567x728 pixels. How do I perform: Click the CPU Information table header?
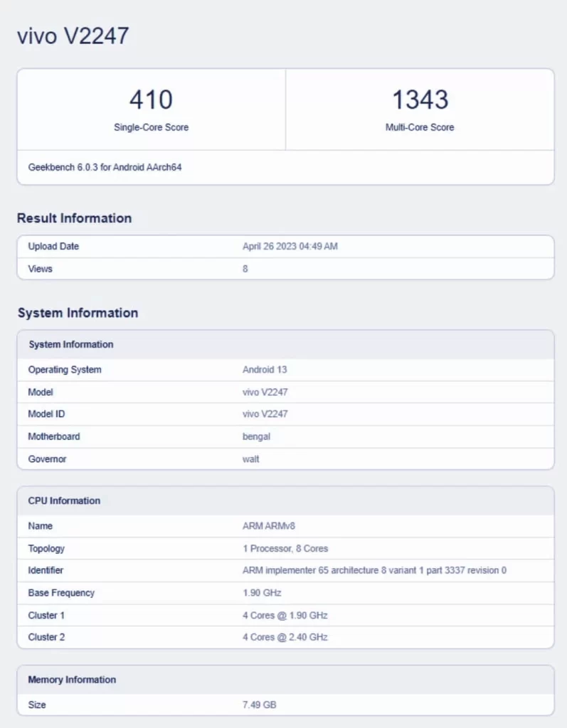pos(286,501)
